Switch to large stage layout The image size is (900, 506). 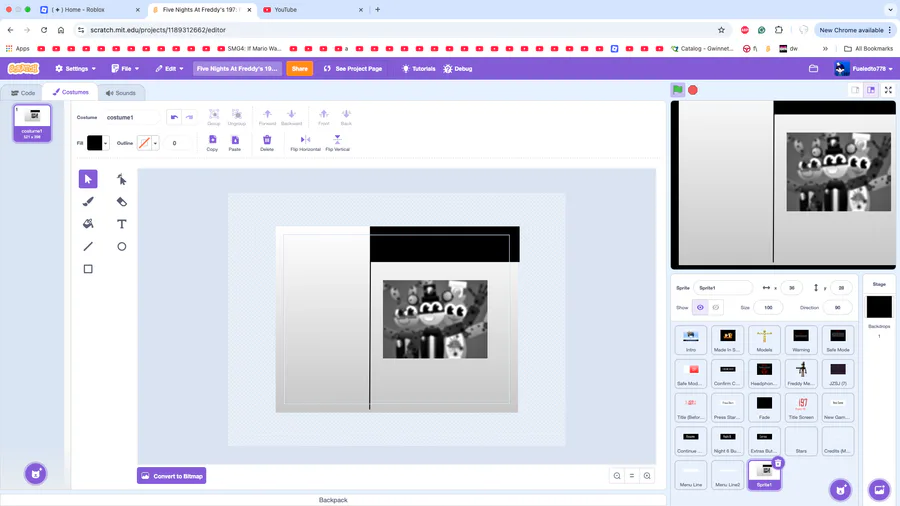pyautogui.click(x=871, y=90)
